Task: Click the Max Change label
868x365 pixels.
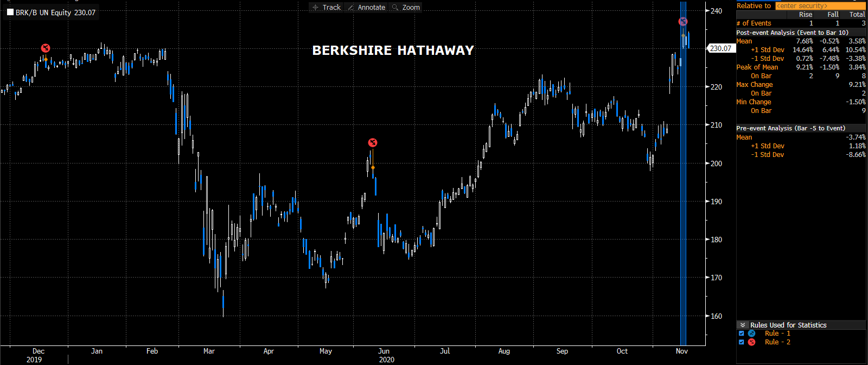Action: (754, 85)
